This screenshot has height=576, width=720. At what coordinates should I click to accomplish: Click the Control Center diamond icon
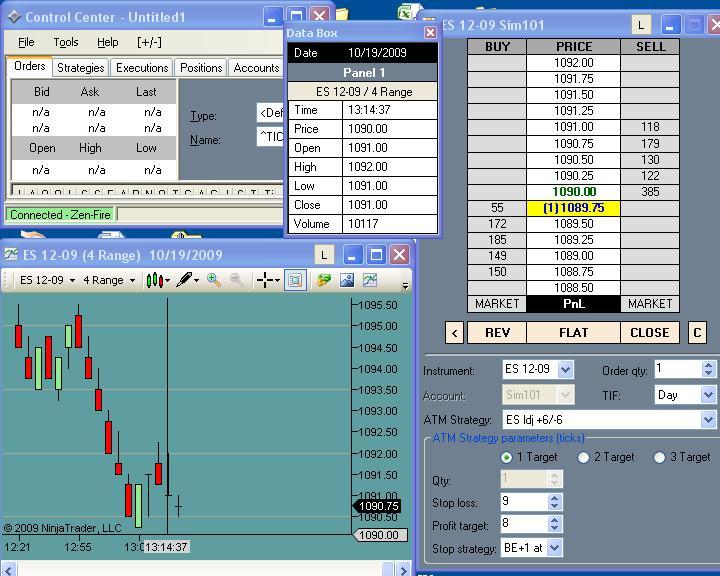tap(13, 17)
